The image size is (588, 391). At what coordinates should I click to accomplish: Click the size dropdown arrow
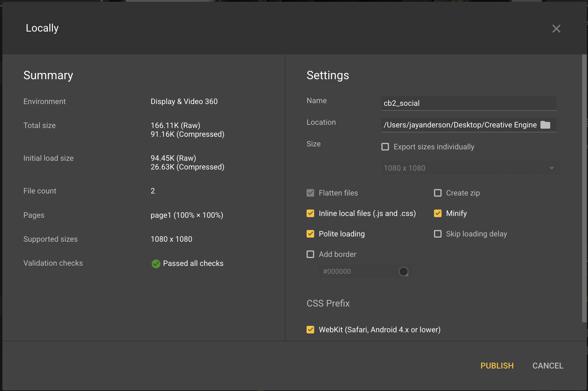(x=551, y=168)
